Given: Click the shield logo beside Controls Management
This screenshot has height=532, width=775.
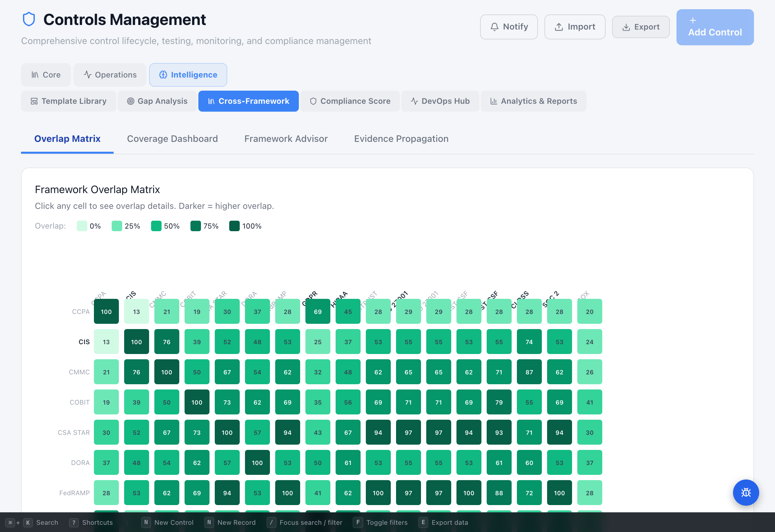Looking at the screenshot, I should (x=29, y=19).
